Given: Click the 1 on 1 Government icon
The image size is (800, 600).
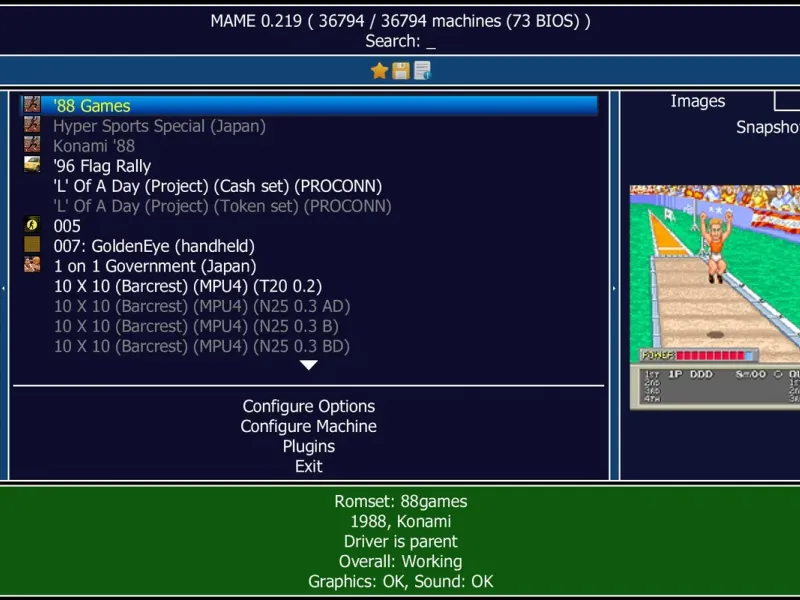Looking at the screenshot, I should pos(32,265).
